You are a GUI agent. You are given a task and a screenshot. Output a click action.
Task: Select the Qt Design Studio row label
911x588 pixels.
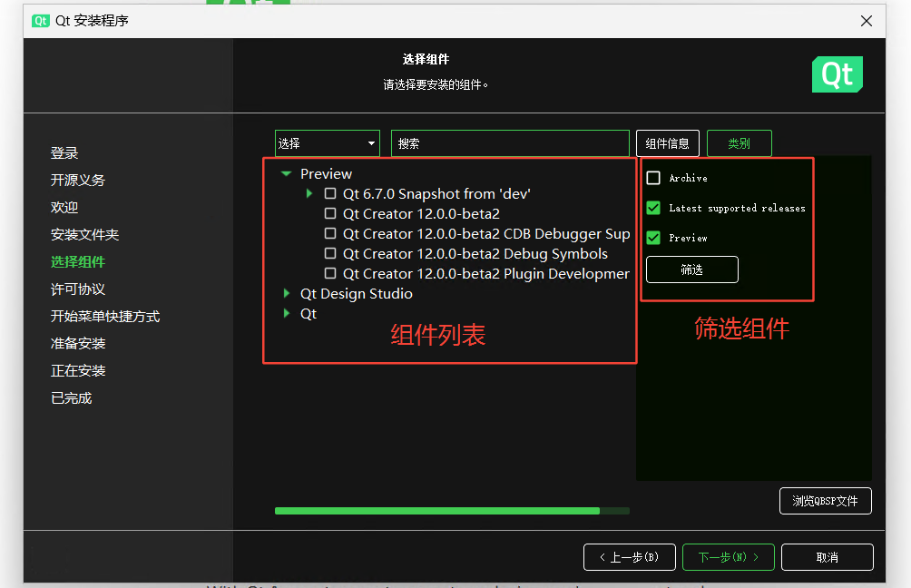(x=357, y=293)
